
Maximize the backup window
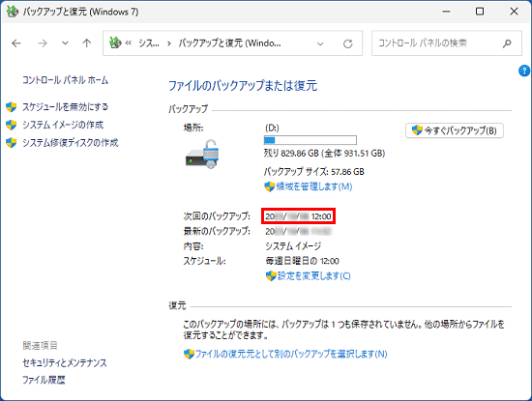[480, 12]
